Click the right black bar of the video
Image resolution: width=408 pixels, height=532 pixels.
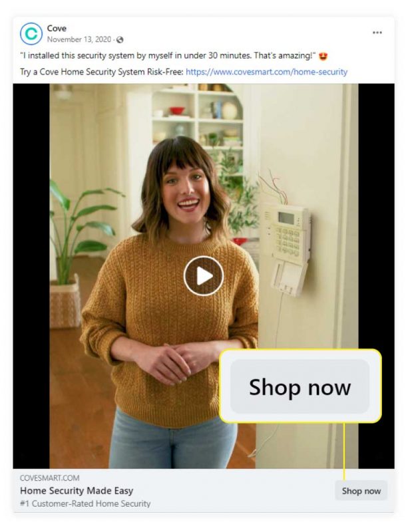377,217
